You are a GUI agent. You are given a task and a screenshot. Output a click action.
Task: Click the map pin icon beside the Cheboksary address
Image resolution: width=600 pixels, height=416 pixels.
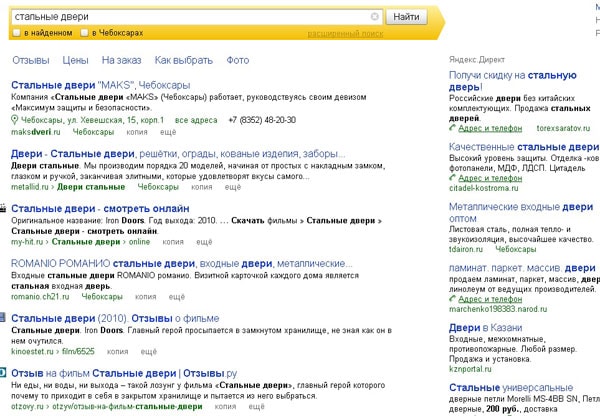pyautogui.click(x=14, y=120)
